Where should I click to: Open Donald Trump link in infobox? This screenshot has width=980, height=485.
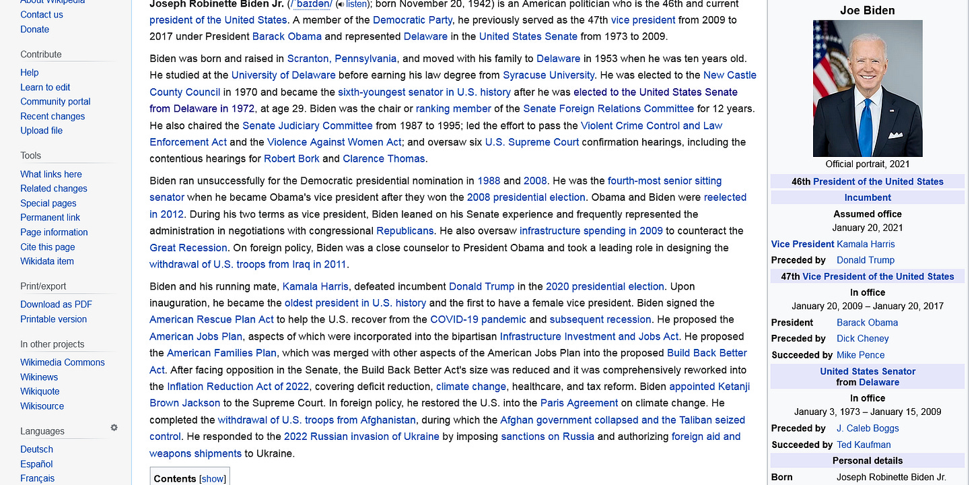click(x=866, y=260)
